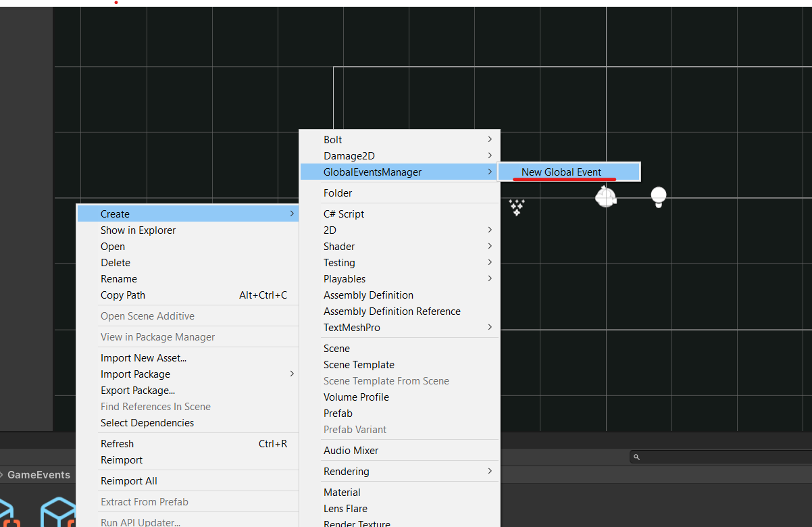Select the Camera gizmo in the Scene view

606,196
